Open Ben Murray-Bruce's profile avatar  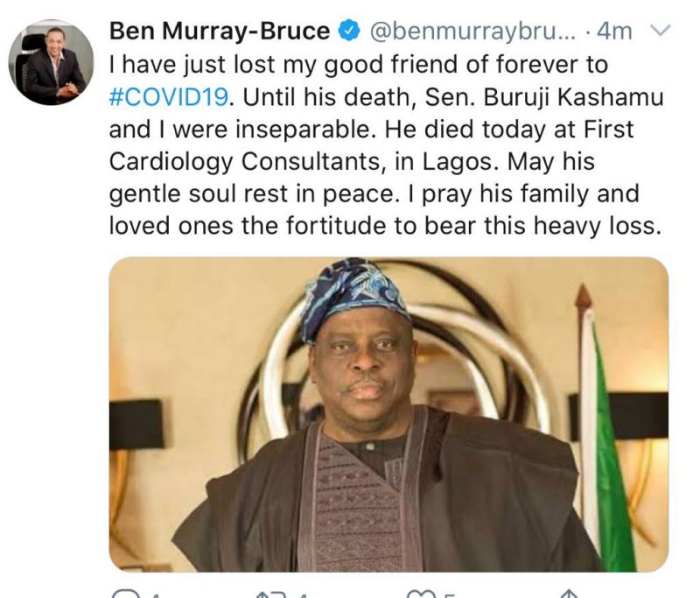(x=51, y=62)
